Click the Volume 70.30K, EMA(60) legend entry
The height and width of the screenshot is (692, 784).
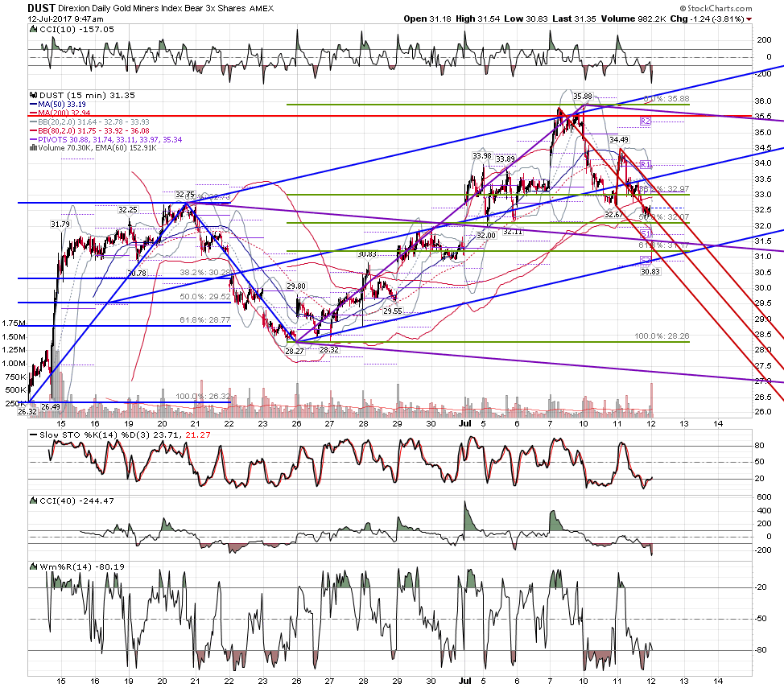(x=97, y=147)
